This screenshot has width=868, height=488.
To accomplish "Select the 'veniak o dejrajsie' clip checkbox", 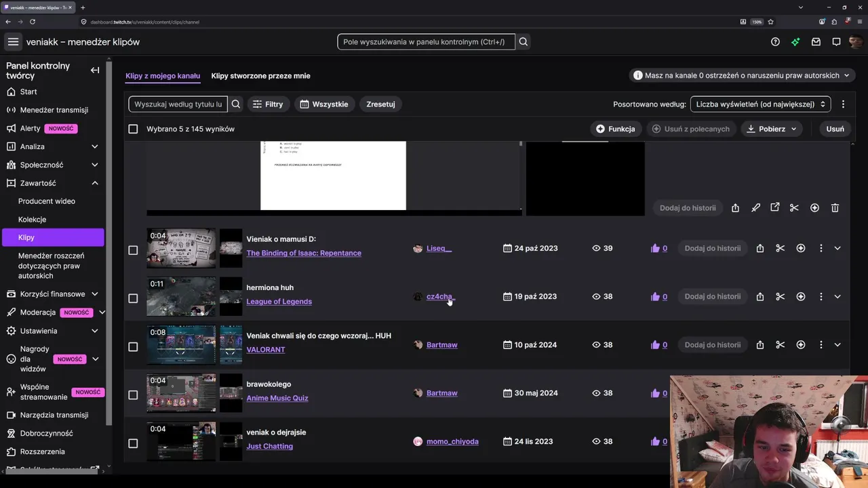I will (133, 443).
